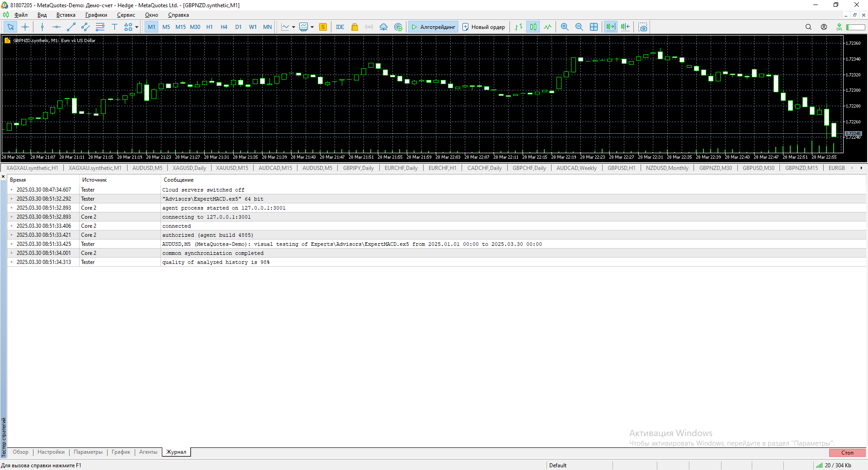Switch to the Настройки tester tab
This screenshot has height=470, width=868.
point(51,452)
